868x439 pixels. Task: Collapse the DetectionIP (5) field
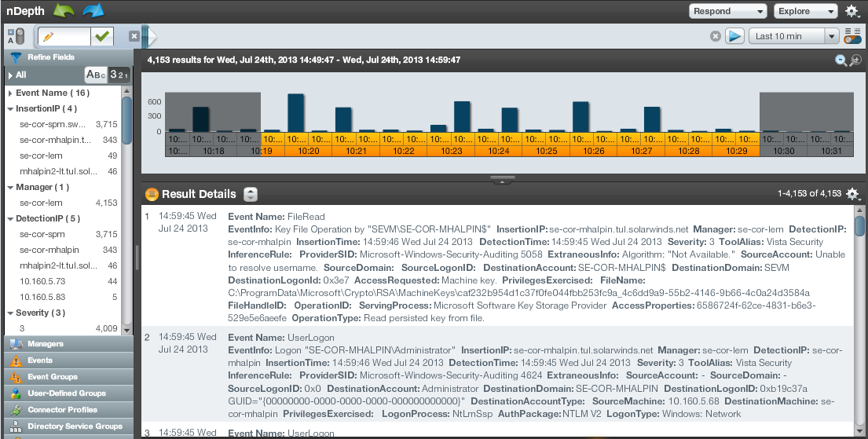point(10,218)
